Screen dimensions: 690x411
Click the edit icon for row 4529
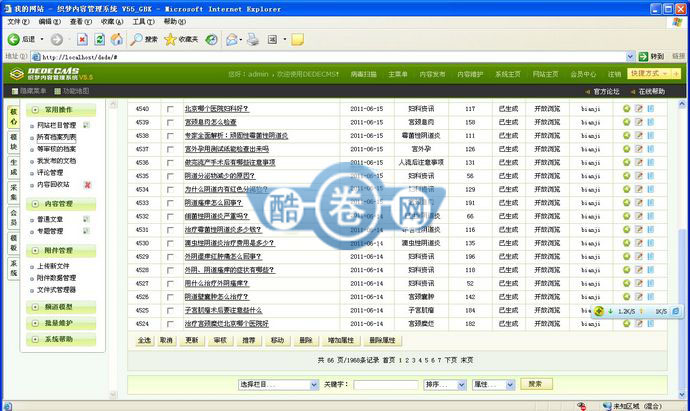pyautogui.click(x=639, y=256)
